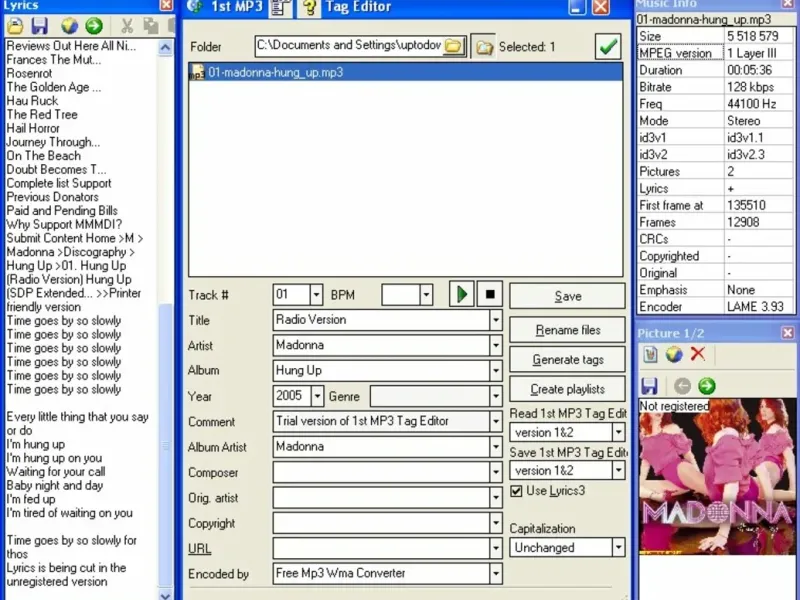The height and width of the screenshot is (600, 800).
Task: Expand the Artist field dropdown
Action: 495,345
